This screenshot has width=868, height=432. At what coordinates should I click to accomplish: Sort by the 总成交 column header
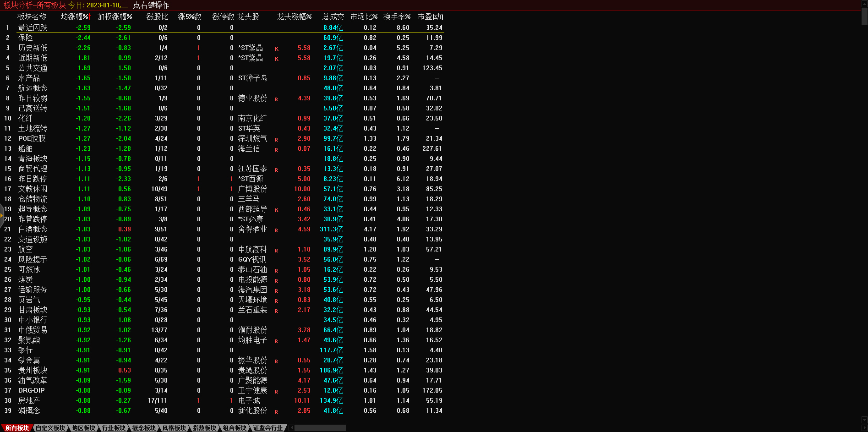(x=333, y=16)
